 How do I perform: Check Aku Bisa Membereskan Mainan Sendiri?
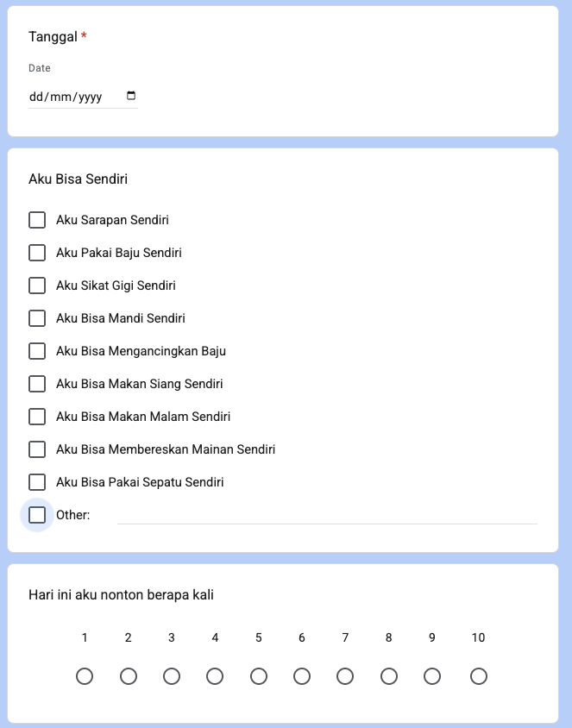pyautogui.click(x=37, y=449)
